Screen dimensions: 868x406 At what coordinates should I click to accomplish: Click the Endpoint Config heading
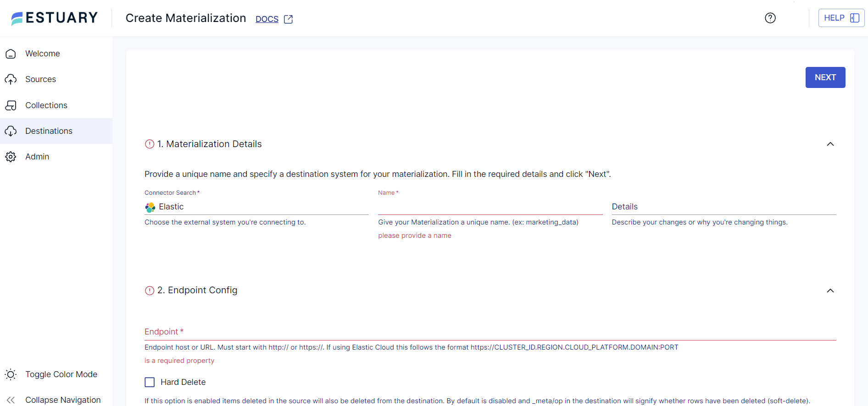(197, 290)
